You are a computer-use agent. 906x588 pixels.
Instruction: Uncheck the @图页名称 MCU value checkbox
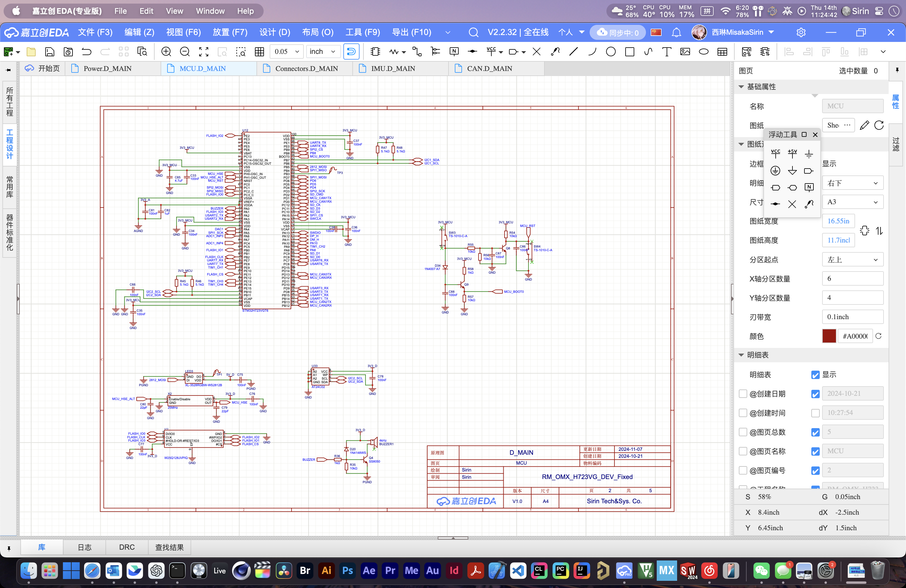(815, 451)
